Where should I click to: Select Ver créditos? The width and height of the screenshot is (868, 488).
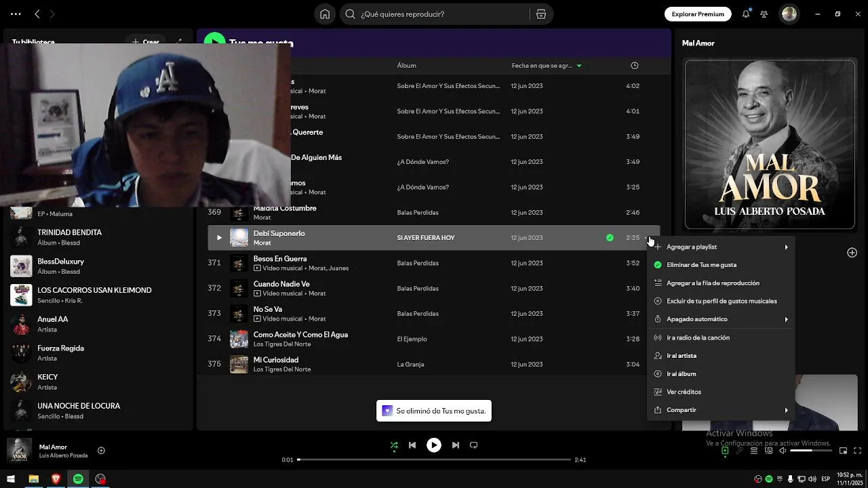tap(721, 392)
